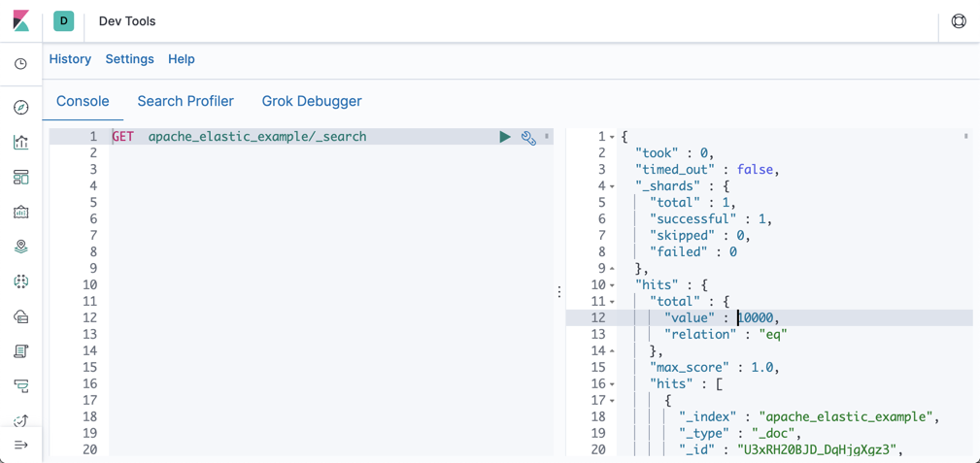Click empty editor line 2 in request pane
Screen dimensions: 980x463
(331, 153)
